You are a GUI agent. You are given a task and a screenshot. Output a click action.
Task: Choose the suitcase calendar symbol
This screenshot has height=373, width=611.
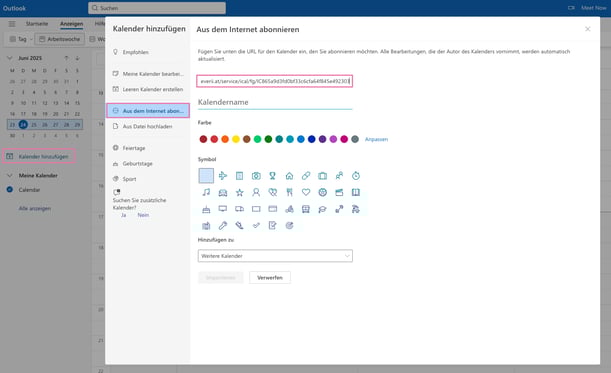coord(323,176)
